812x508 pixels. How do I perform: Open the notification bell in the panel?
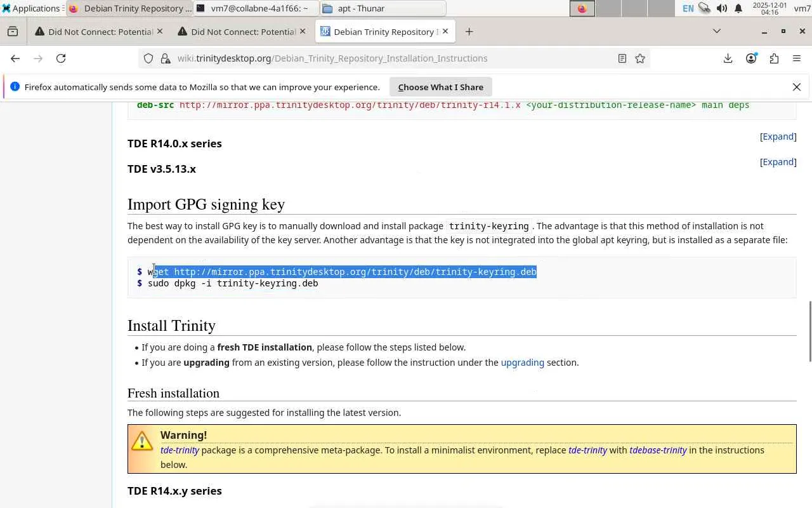738,8
